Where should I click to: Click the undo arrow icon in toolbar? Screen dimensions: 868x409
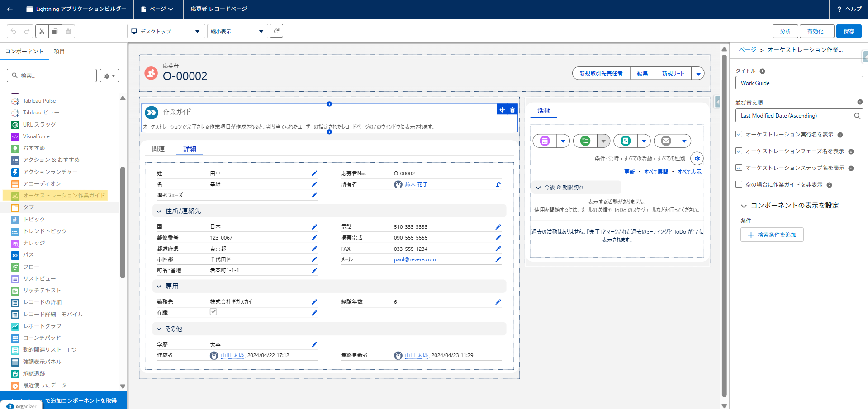14,31
